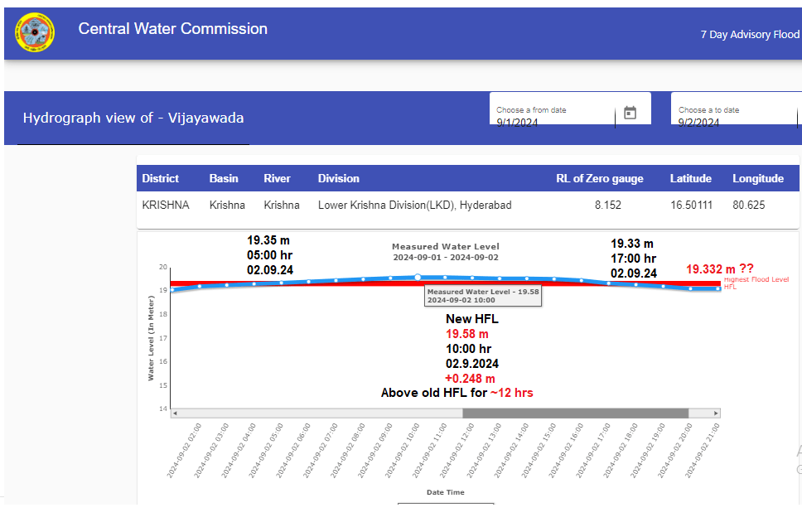The height and width of the screenshot is (532, 802).
Task: Click the Measured Water Level chart title
Action: (445, 247)
